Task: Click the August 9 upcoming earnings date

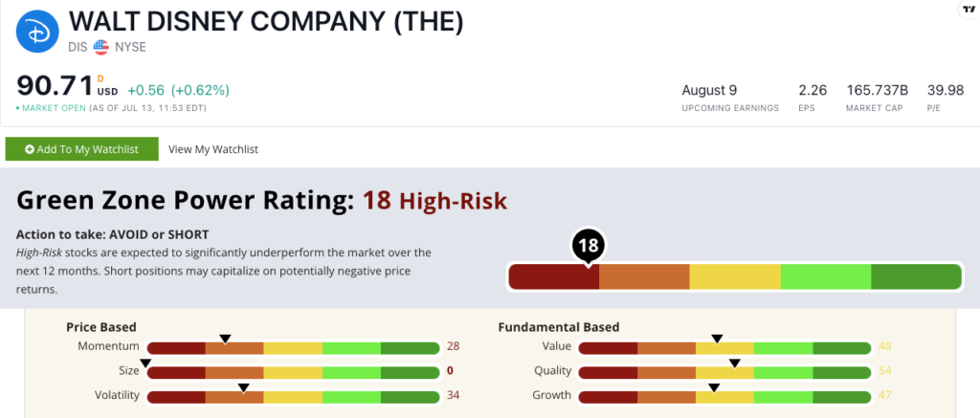Action: (x=709, y=91)
